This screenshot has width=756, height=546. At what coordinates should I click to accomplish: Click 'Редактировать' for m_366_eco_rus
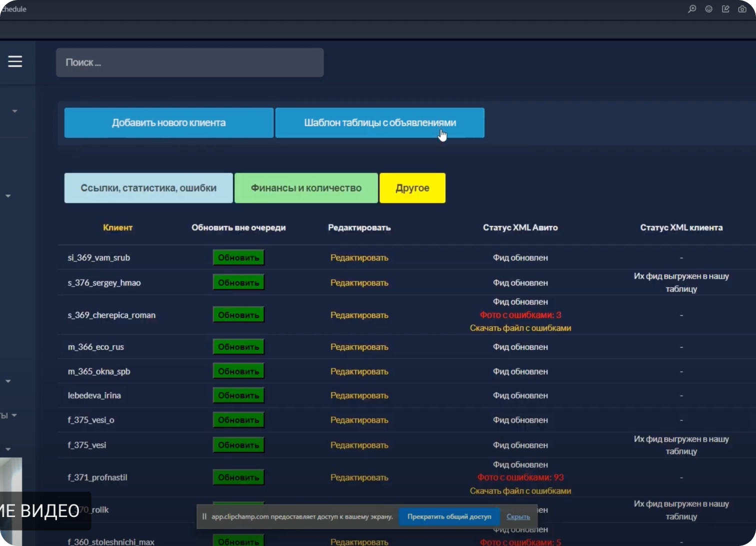pos(359,347)
